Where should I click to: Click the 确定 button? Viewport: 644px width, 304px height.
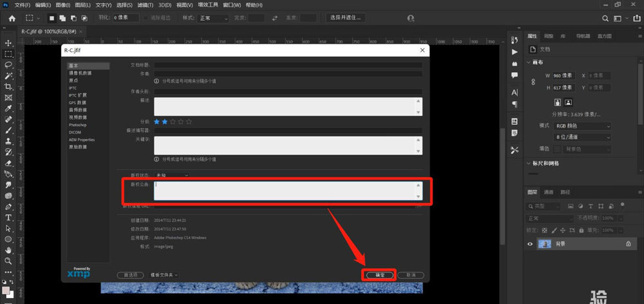pos(379,274)
